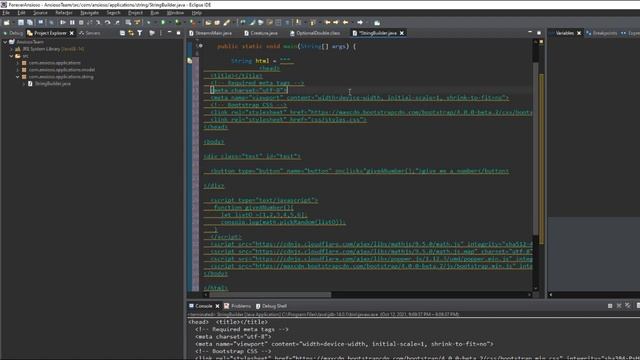
Task: Click the closing </head> line in editor
Action: [216, 127]
